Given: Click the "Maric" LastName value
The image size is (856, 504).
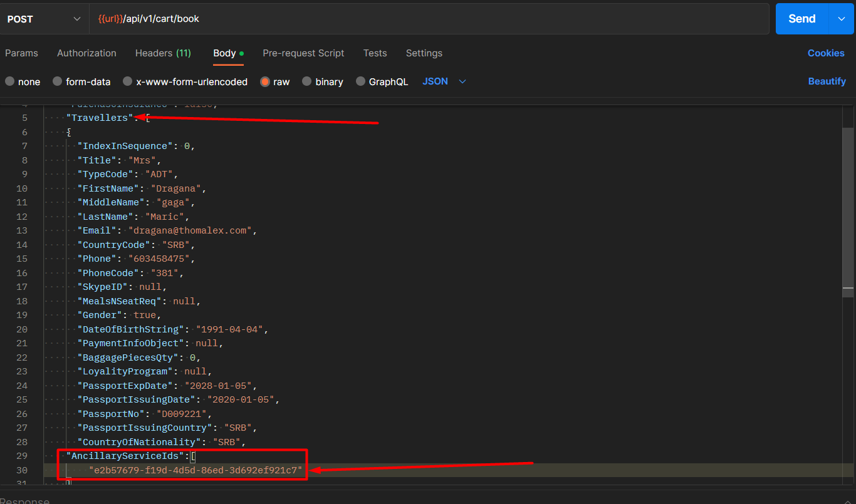Looking at the screenshot, I should click(165, 217).
